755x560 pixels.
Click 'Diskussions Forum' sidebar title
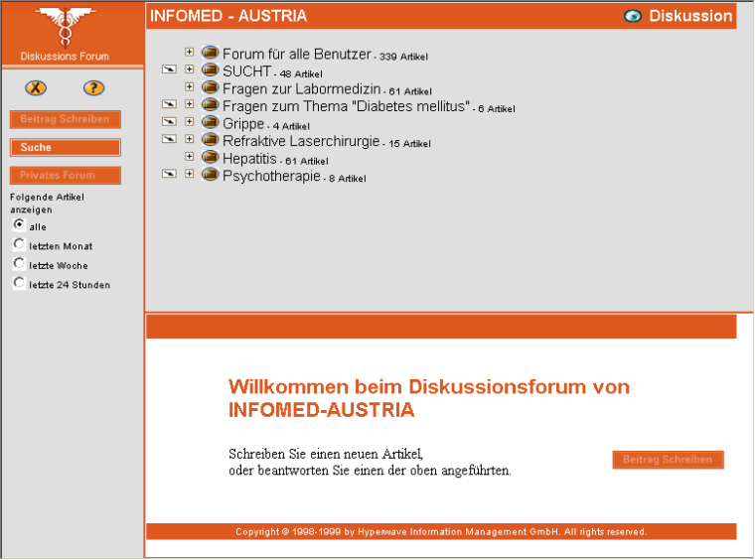click(65, 57)
